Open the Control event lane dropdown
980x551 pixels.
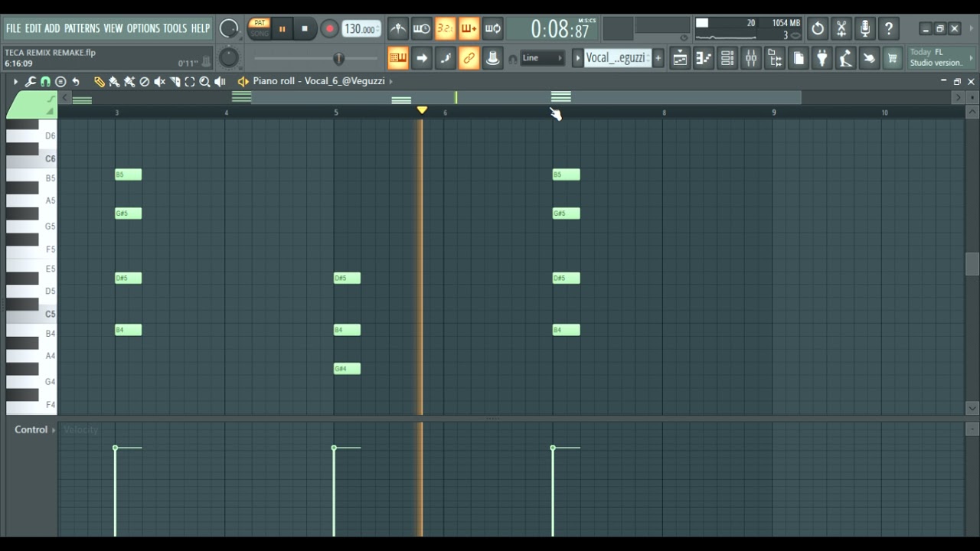35,430
